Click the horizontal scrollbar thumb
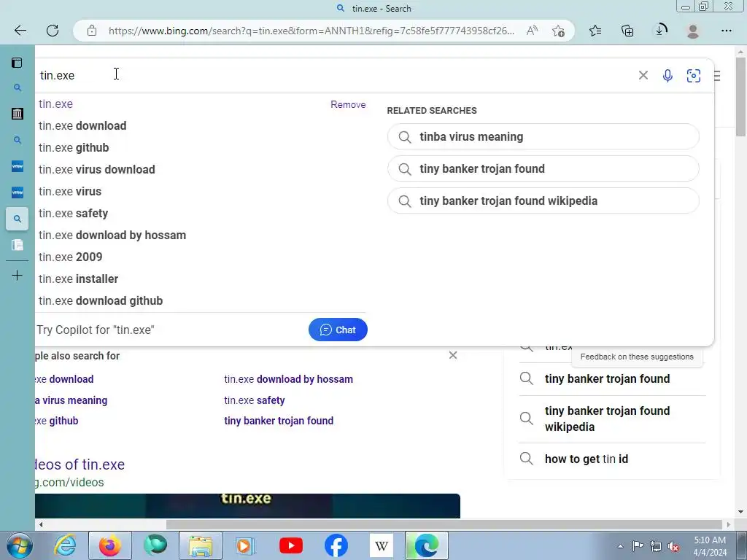Screen dimensions: 747x560 [x=443, y=525]
